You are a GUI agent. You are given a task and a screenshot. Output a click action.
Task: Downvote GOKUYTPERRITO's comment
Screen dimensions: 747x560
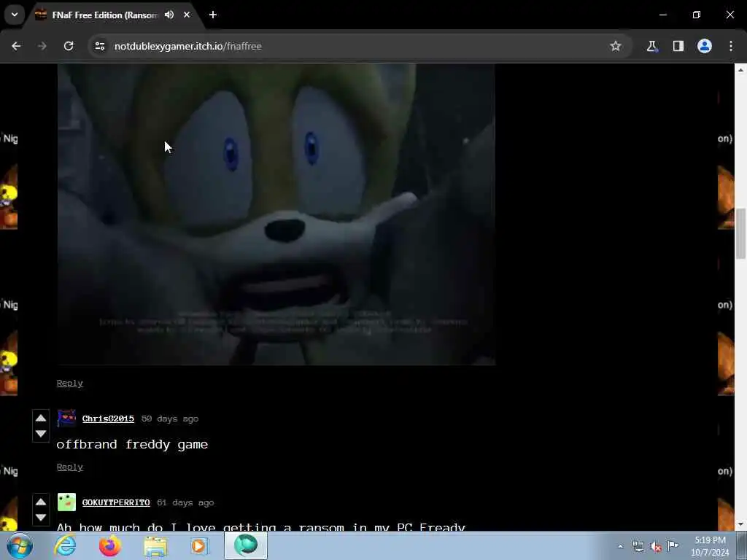tap(41, 518)
